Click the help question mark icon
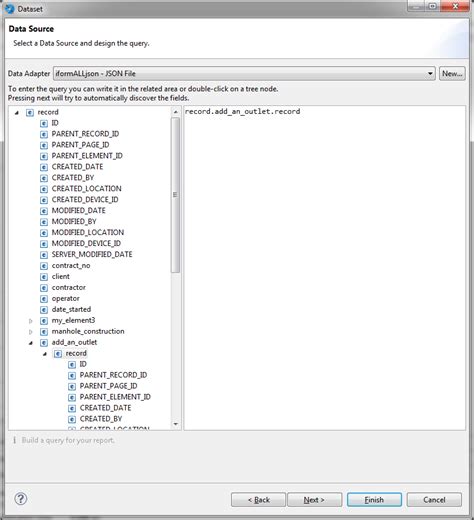This screenshot has width=474, height=520. click(21, 499)
